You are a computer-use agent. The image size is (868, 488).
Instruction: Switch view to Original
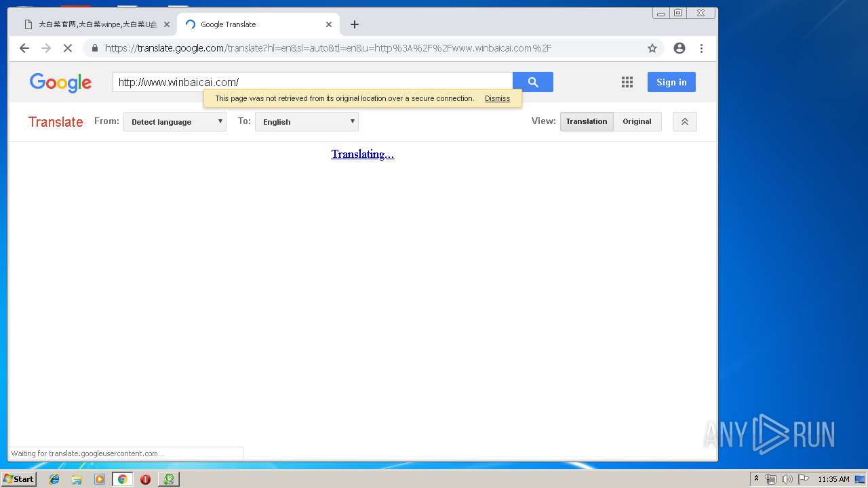tap(637, 121)
